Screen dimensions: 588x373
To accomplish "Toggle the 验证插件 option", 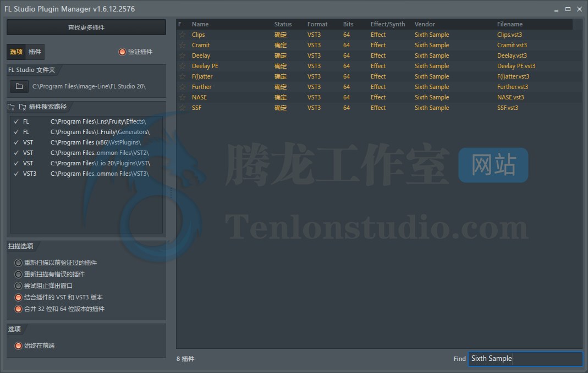I will tap(122, 52).
